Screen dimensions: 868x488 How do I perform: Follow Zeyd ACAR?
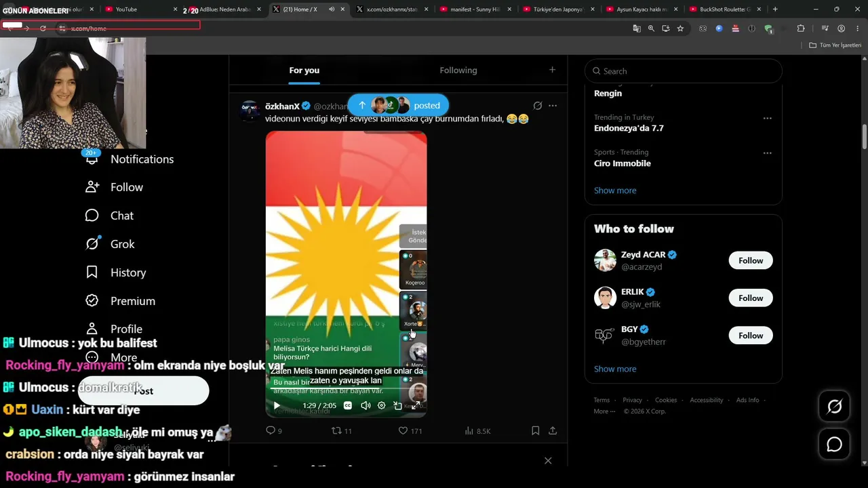[x=751, y=260]
